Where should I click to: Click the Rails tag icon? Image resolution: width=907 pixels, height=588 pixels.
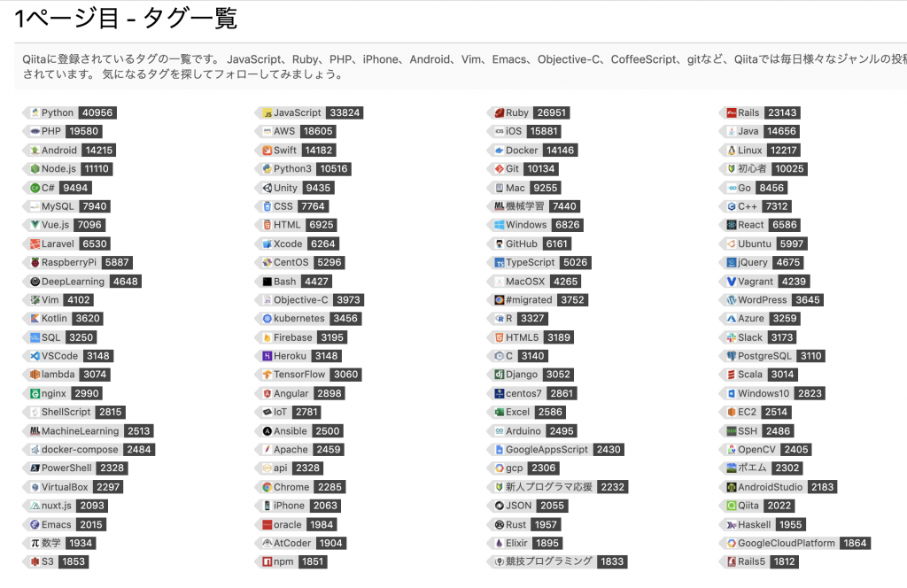[731, 113]
